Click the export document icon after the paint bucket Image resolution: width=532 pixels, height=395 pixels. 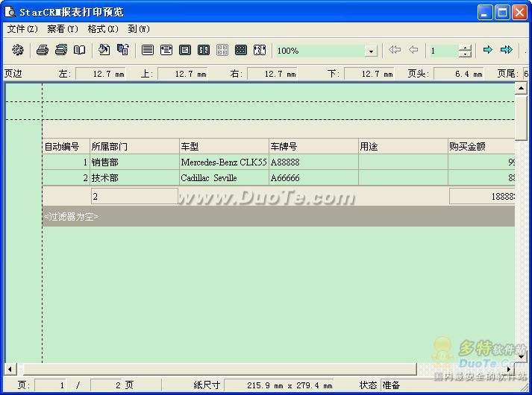point(123,50)
